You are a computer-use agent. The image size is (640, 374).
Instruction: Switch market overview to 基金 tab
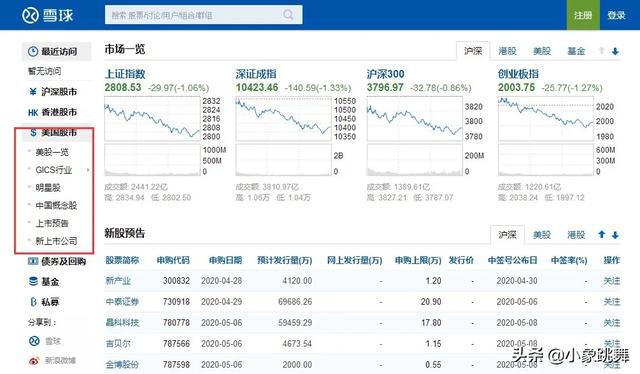coord(576,51)
